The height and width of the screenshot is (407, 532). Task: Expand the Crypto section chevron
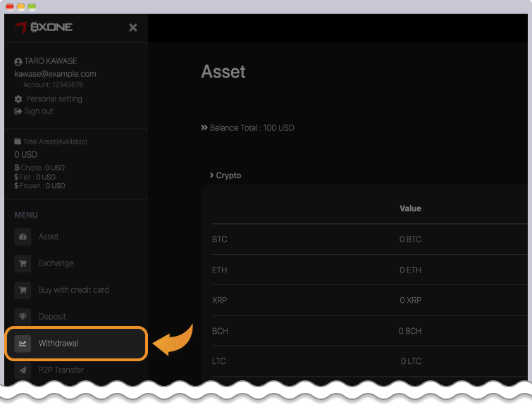tap(211, 175)
